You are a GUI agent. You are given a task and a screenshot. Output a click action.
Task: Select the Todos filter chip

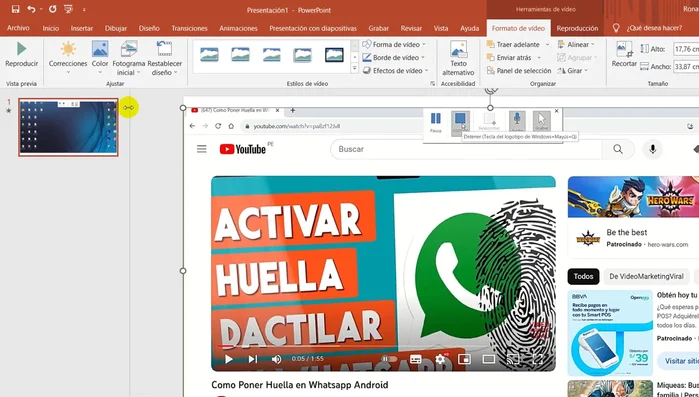point(583,276)
